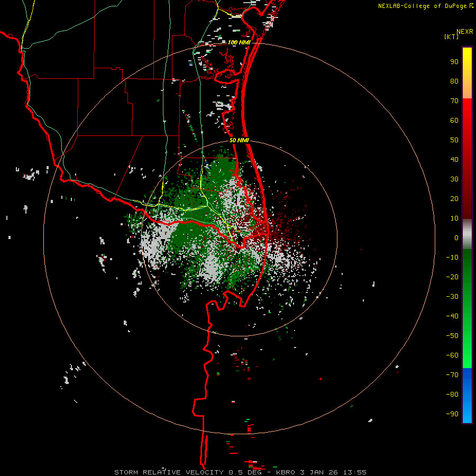Click the -60 scale value

[452, 355]
